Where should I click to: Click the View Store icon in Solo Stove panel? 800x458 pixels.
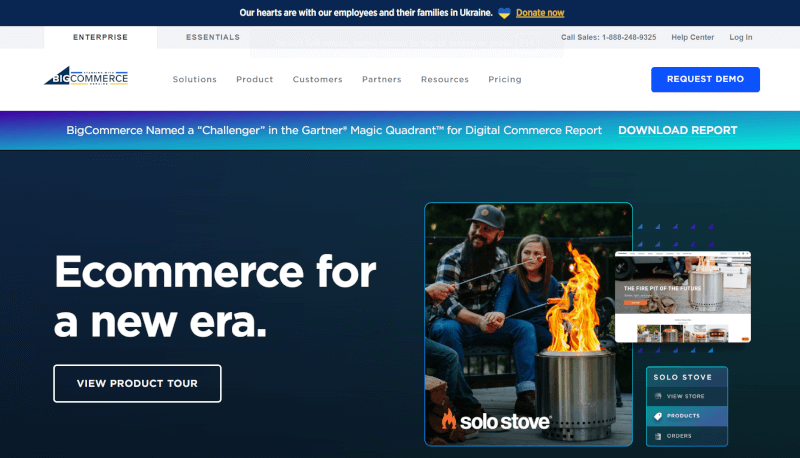[658, 396]
